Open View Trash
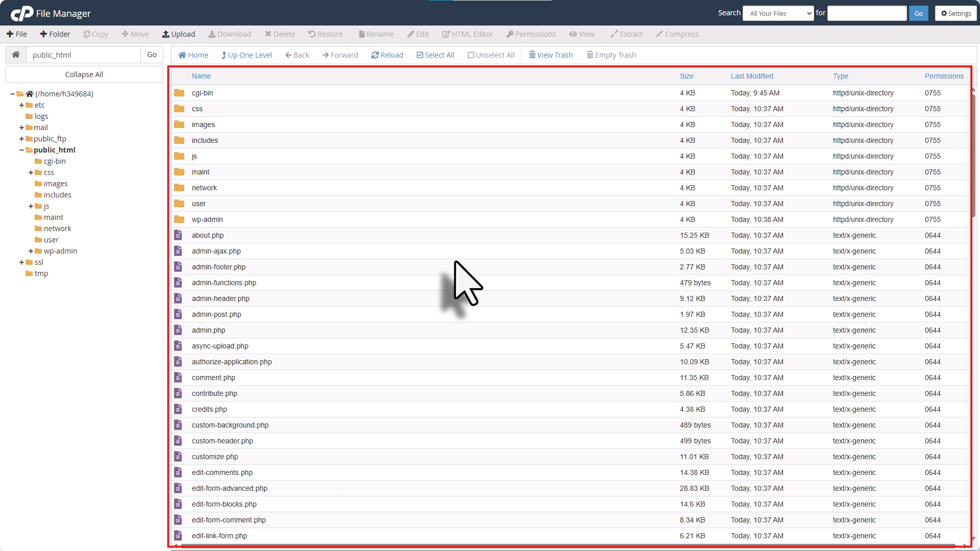This screenshot has height=551, width=980. click(x=551, y=55)
